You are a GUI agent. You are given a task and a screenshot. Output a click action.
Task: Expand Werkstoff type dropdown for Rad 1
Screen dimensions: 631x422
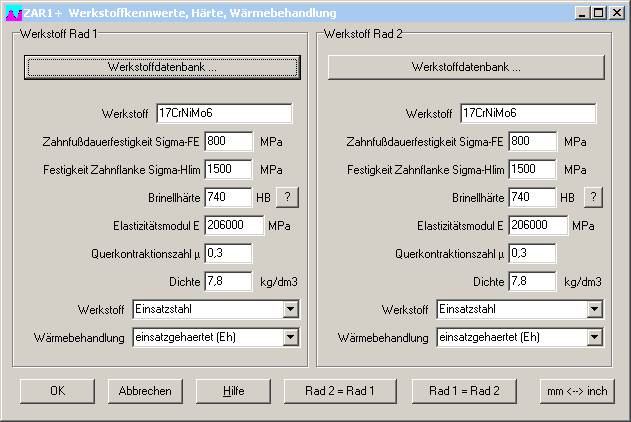(x=290, y=310)
